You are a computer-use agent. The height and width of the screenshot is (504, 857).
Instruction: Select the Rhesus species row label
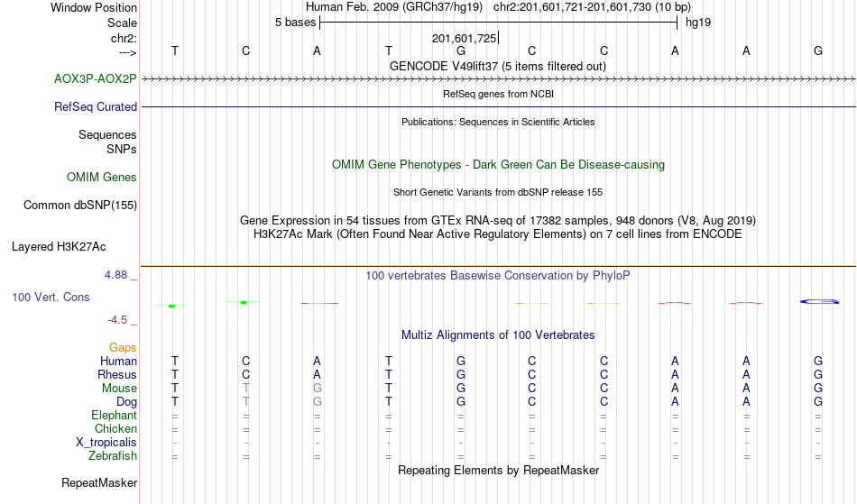click(x=117, y=374)
